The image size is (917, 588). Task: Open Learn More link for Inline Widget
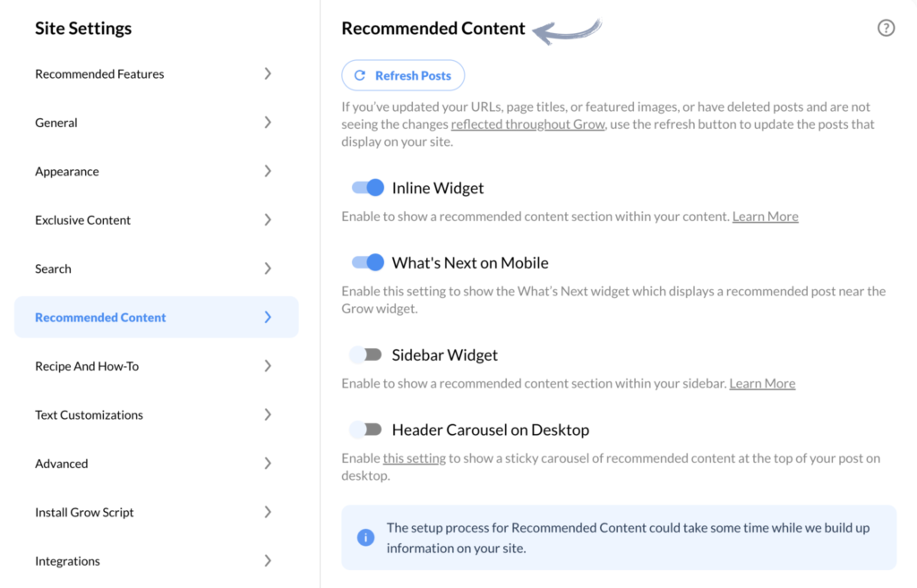tap(765, 217)
